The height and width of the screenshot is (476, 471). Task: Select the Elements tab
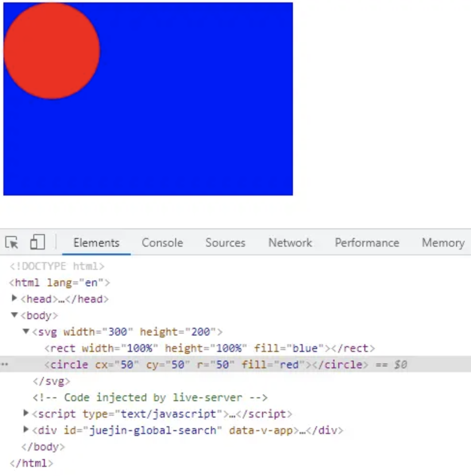point(96,243)
